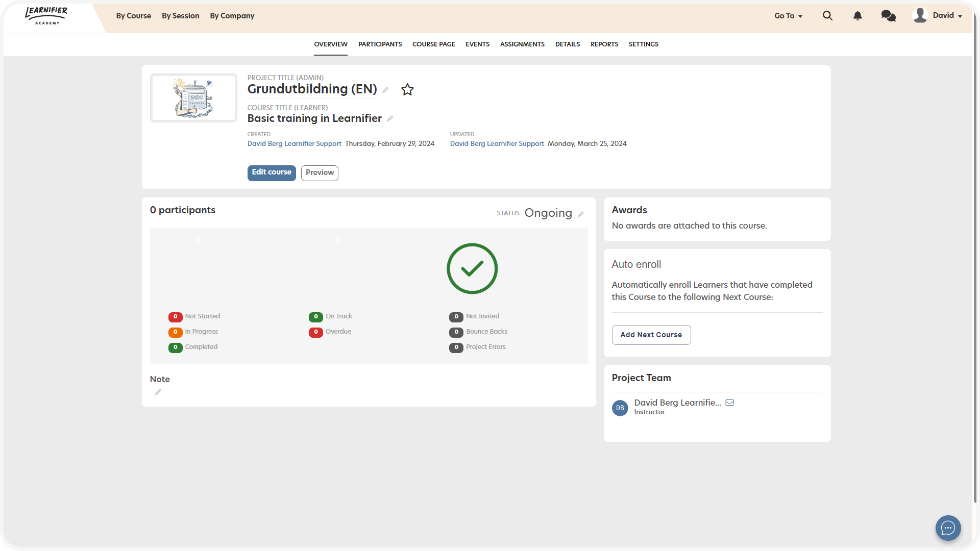This screenshot has height=551, width=980.
Task: Change the Ongoing status value
Action: [548, 213]
